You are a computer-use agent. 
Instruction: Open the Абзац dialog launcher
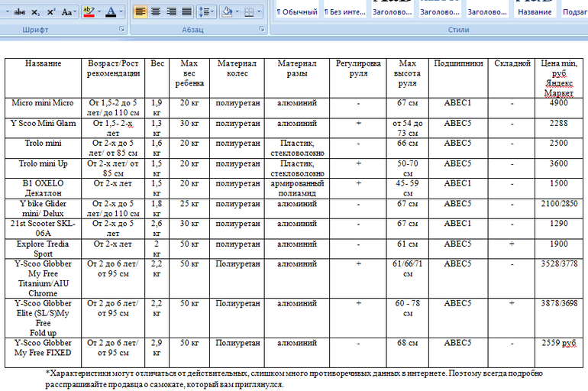pyautogui.click(x=261, y=31)
